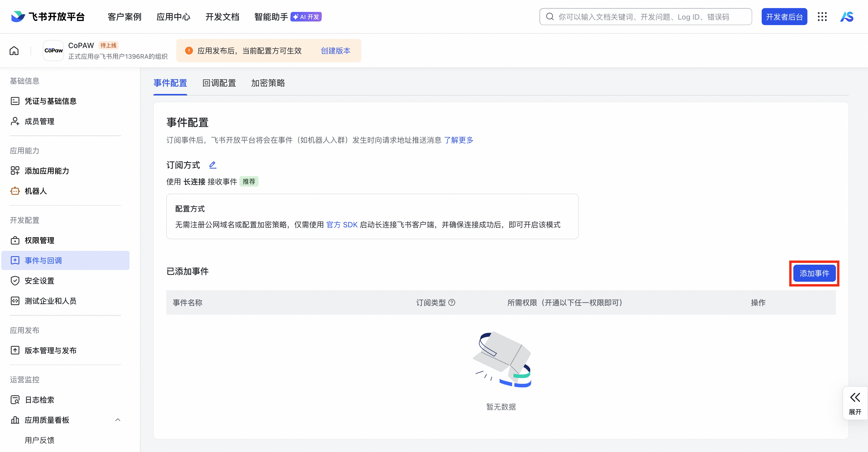Click the pencil edit icon beside 订阅方式
868x452 pixels.
pyautogui.click(x=213, y=165)
